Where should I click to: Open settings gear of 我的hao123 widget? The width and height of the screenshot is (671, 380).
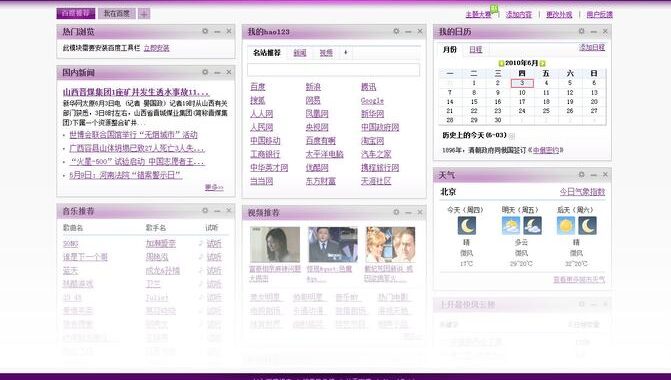coord(396,31)
